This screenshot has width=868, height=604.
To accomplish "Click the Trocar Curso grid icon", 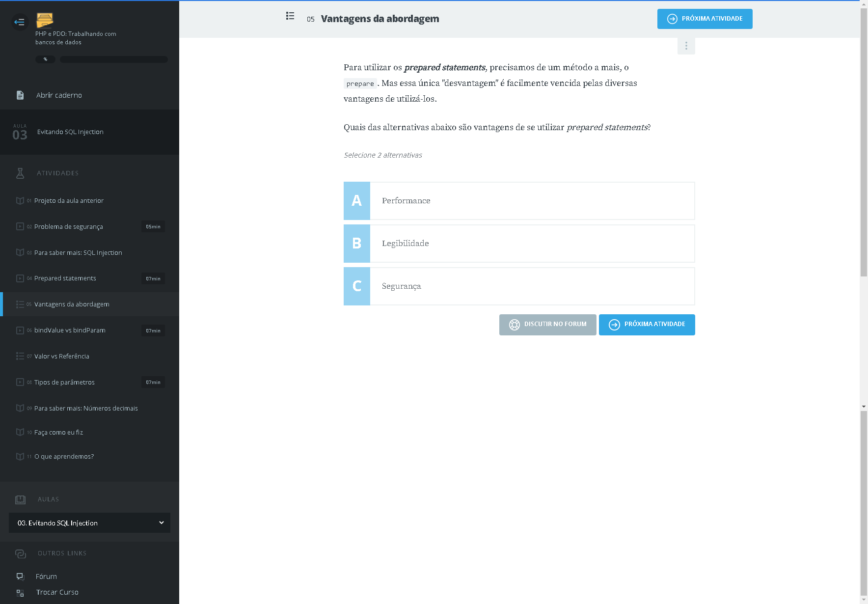I will tap(20, 593).
